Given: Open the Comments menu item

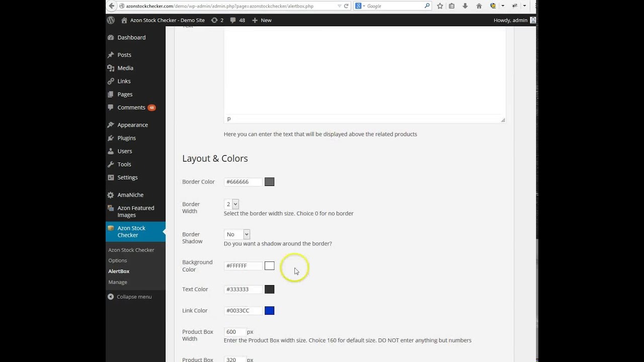Looking at the screenshot, I should coord(131,108).
